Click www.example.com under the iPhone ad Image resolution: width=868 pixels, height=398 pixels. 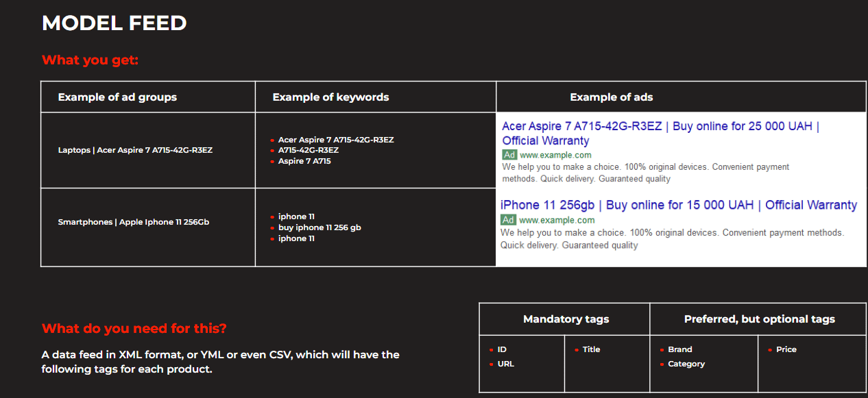(x=557, y=220)
